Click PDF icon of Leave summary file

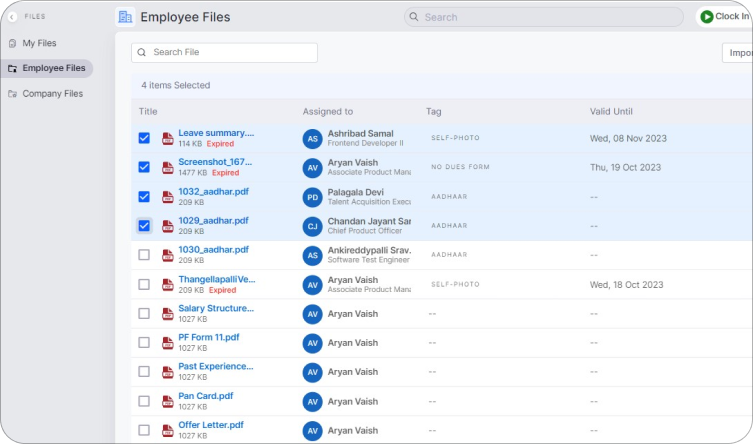(168, 138)
